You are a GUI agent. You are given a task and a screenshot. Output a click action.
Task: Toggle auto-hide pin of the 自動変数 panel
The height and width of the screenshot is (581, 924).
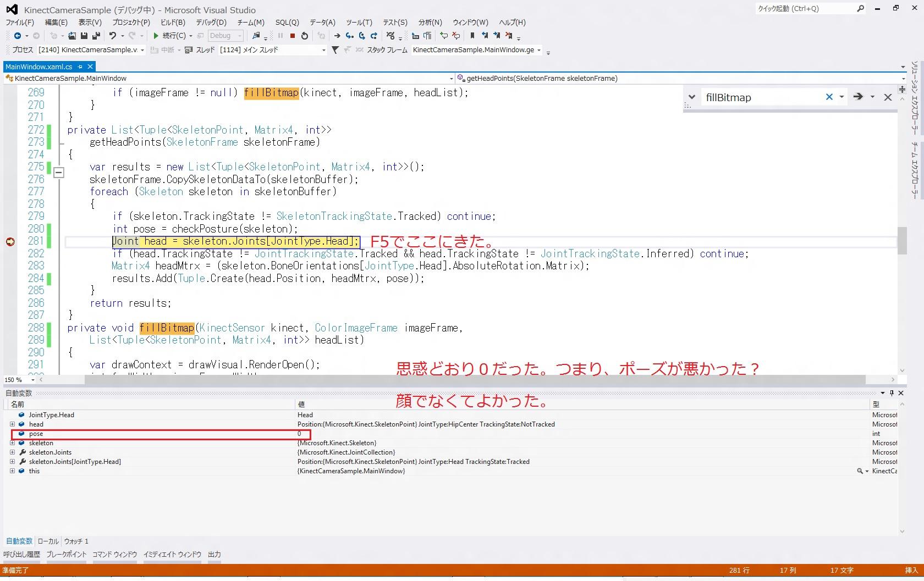tap(892, 393)
